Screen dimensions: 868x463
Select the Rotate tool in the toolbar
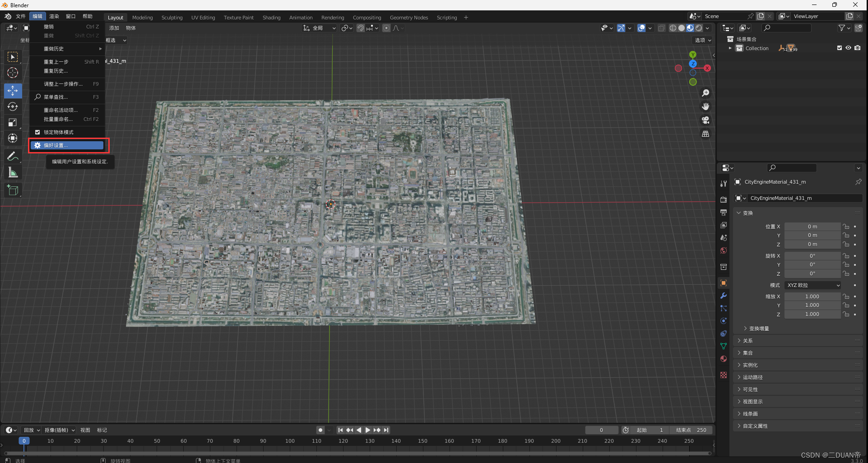pos(13,107)
